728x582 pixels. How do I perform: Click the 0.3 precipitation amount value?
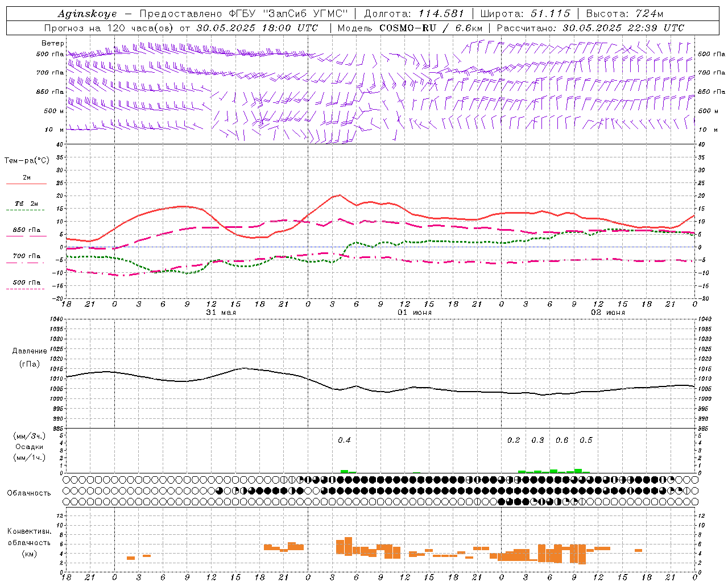point(537,440)
